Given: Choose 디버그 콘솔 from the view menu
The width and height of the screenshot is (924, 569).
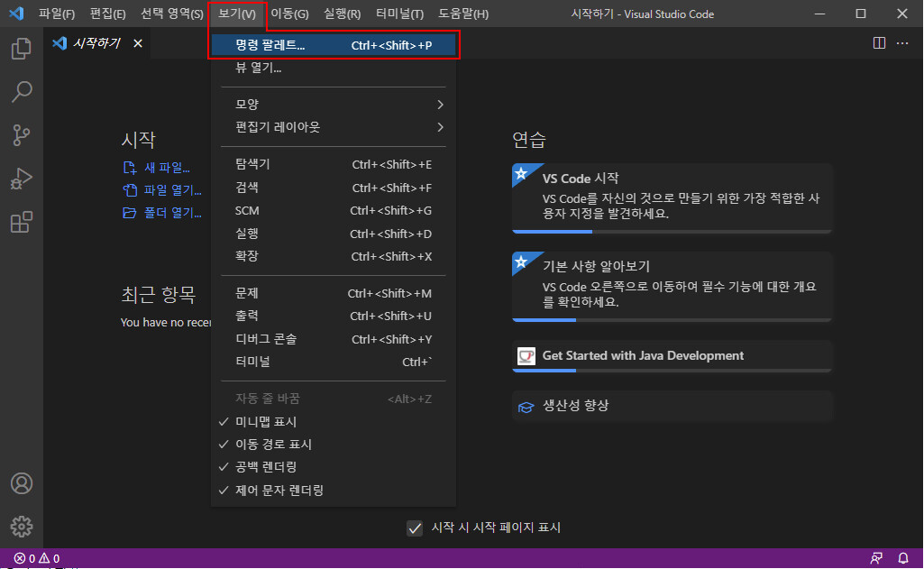Looking at the screenshot, I should (333, 339).
